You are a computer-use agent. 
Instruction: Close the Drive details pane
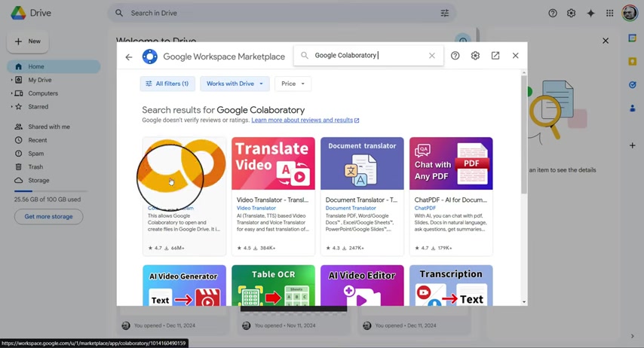[x=606, y=41]
